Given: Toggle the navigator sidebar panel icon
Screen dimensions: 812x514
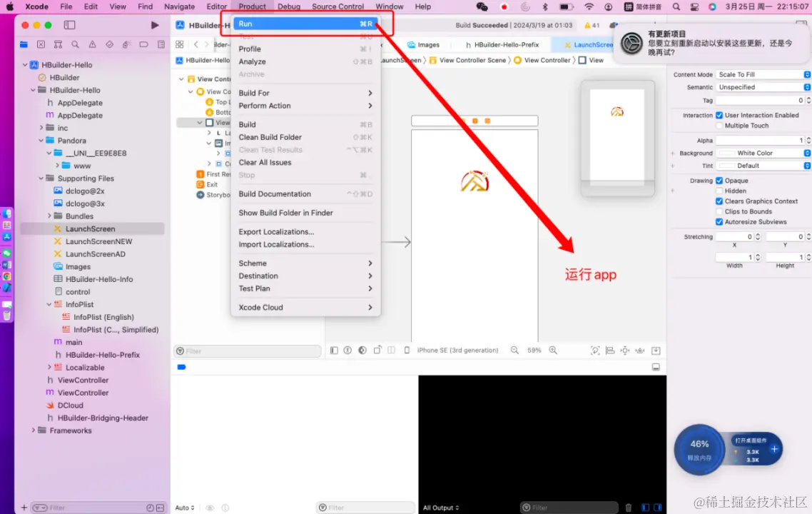Looking at the screenshot, I should click(x=69, y=25).
